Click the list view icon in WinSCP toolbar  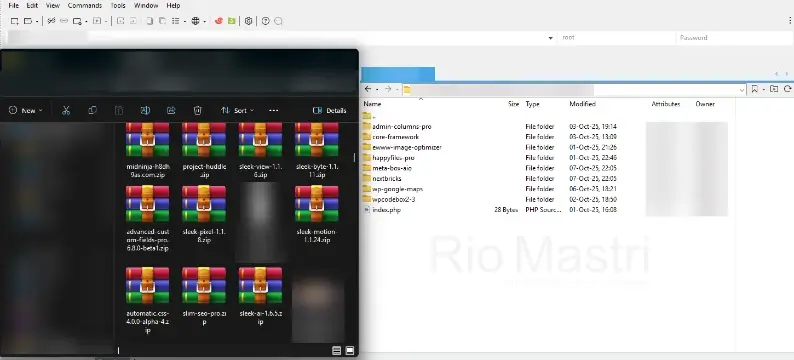176,21
